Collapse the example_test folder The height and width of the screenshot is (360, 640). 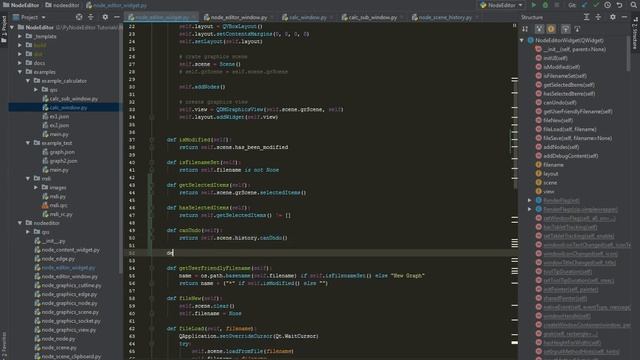click(x=28, y=143)
